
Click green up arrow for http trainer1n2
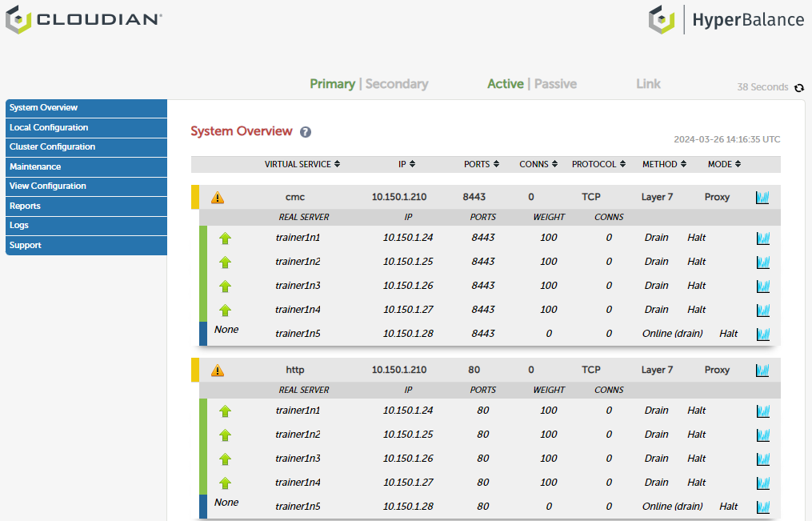tap(225, 435)
